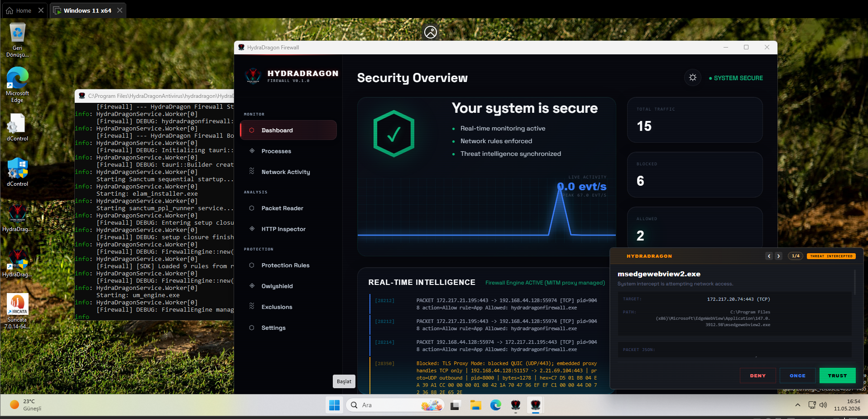Click DENY in the threat popup
This screenshot has height=419, width=868.
click(758, 376)
